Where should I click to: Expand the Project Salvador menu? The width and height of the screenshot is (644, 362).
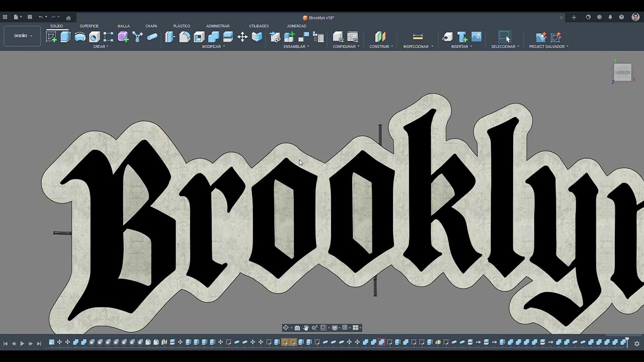548,47
